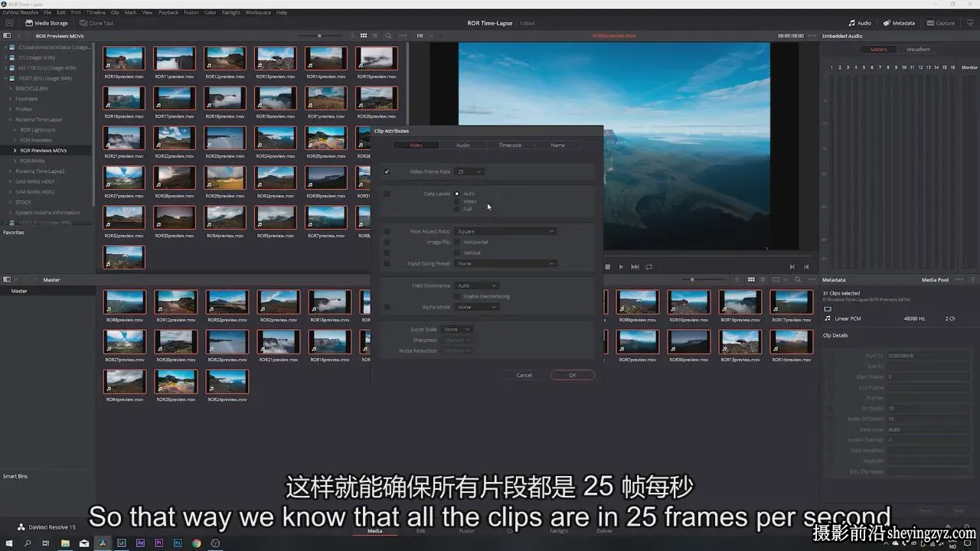Open the Audio panel in top toolbar
This screenshot has height=551, width=980.
pyautogui.click(x=860, y=23)
